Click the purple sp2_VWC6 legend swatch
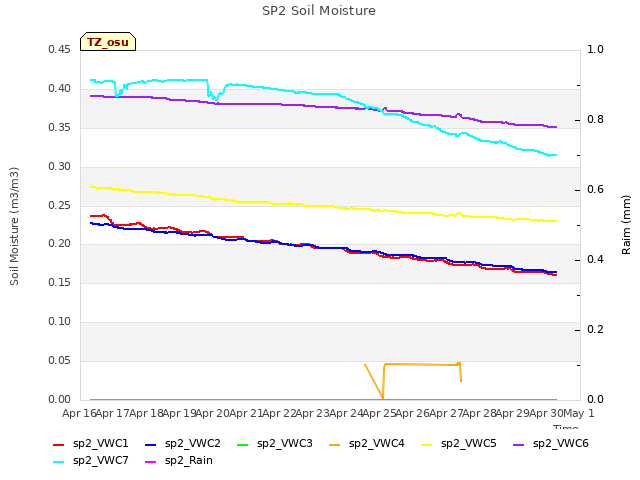 point(519,444)
